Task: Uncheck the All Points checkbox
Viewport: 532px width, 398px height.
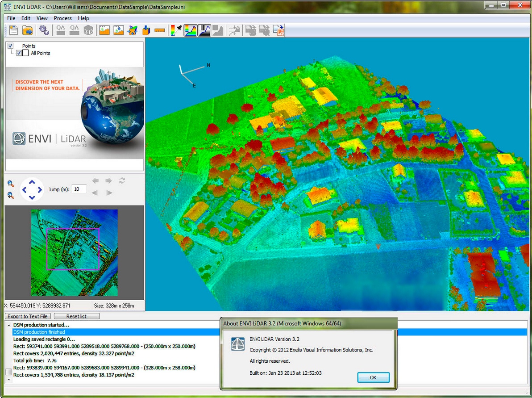Action: pos(19,53)
